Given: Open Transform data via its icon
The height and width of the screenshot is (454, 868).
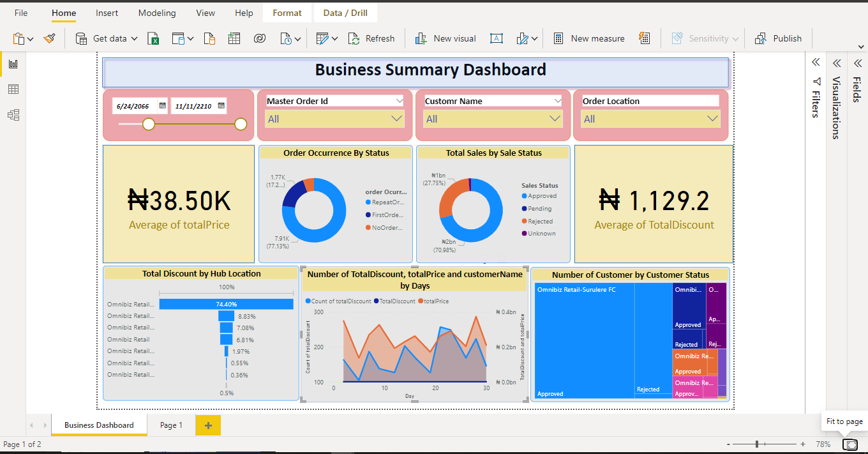Looking at the screenshot, I should (x=324, y=38).
